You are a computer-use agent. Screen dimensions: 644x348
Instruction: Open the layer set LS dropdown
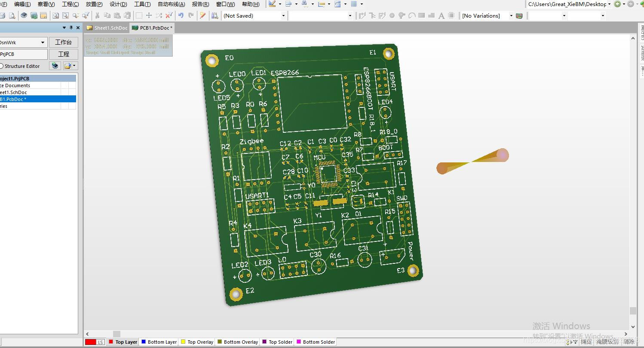point(95,342)
